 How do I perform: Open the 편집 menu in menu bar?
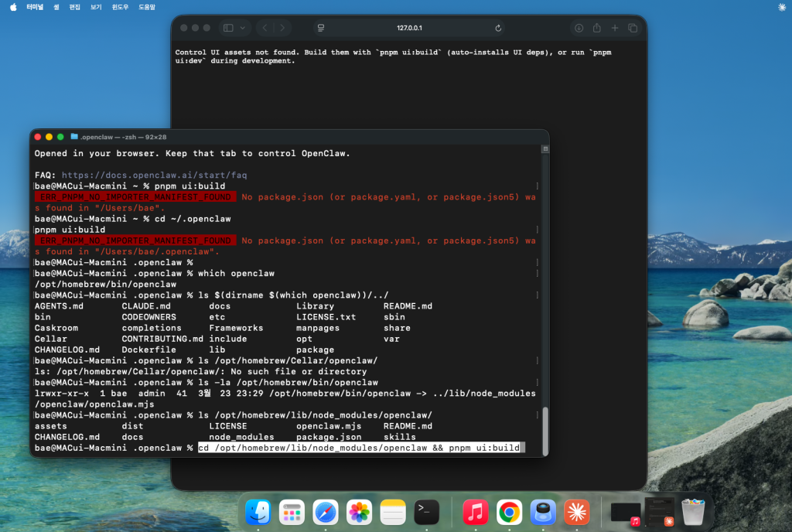point(75,6)
